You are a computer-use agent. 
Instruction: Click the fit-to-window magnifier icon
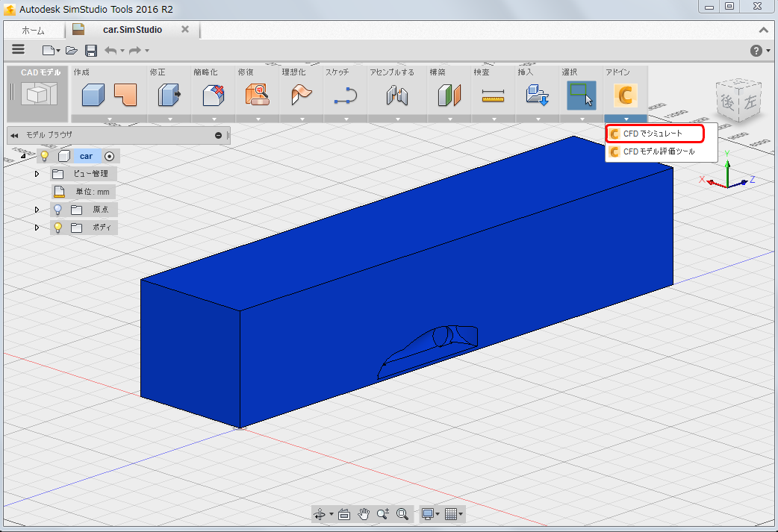(402, 514)
